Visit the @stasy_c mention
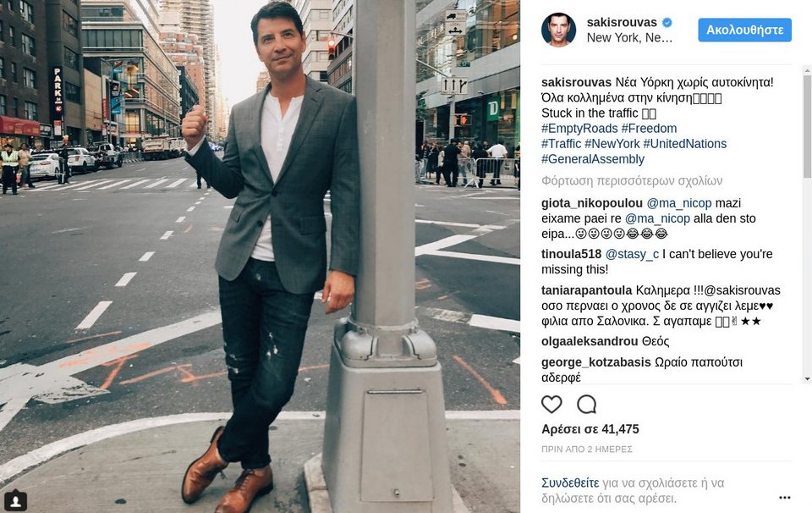 pyautogui.click(x=632, y=255)
